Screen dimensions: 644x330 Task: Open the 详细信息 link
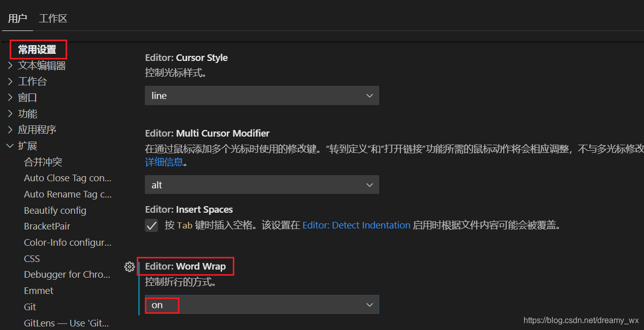164,162
